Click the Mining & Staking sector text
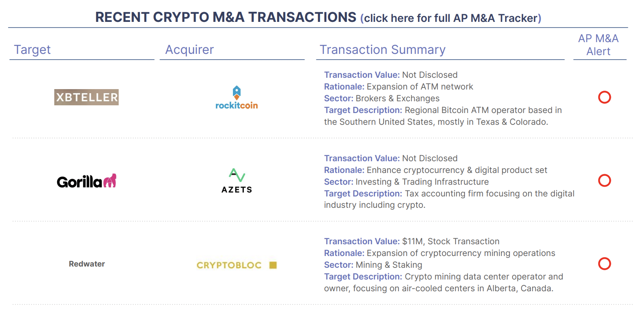 (389, 265)
